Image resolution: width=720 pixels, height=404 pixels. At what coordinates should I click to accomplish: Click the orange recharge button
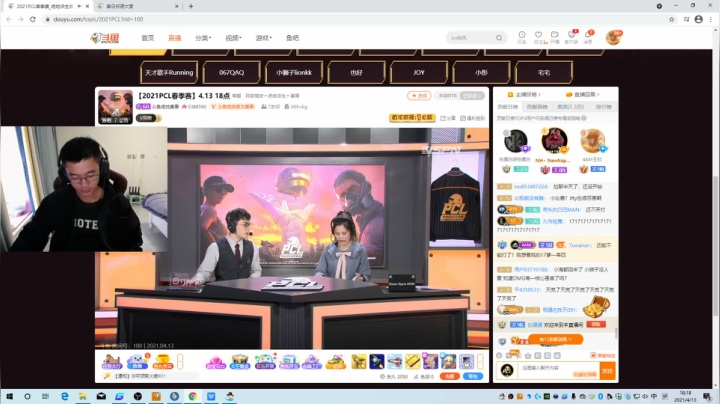[450, 376]
